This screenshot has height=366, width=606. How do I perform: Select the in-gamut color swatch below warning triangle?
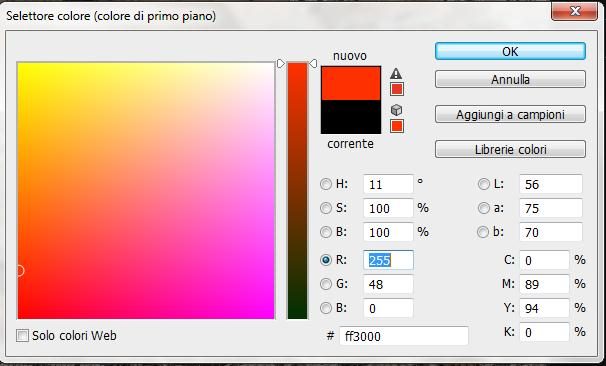tap(397, 89)
